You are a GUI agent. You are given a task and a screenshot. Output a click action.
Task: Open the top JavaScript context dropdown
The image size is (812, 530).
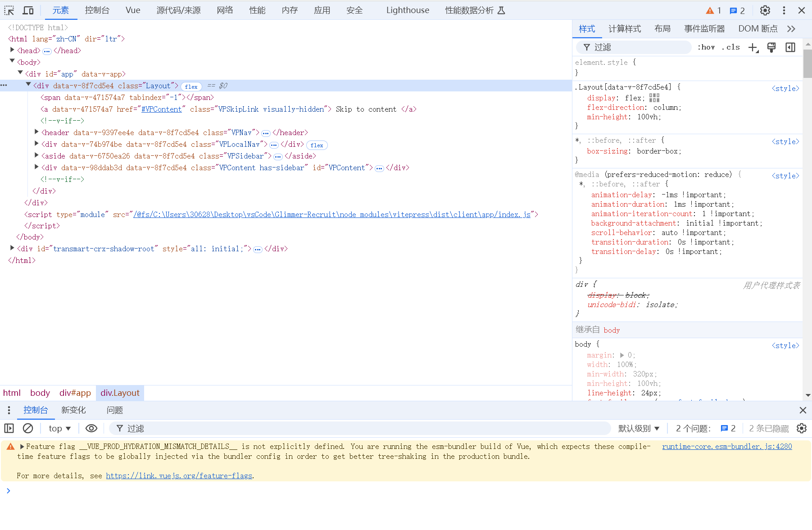60,428
